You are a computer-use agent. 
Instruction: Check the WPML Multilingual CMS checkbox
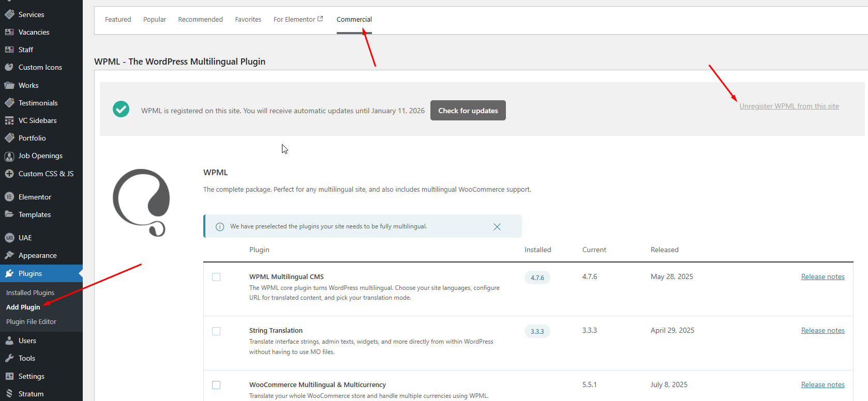pos(216,277)
